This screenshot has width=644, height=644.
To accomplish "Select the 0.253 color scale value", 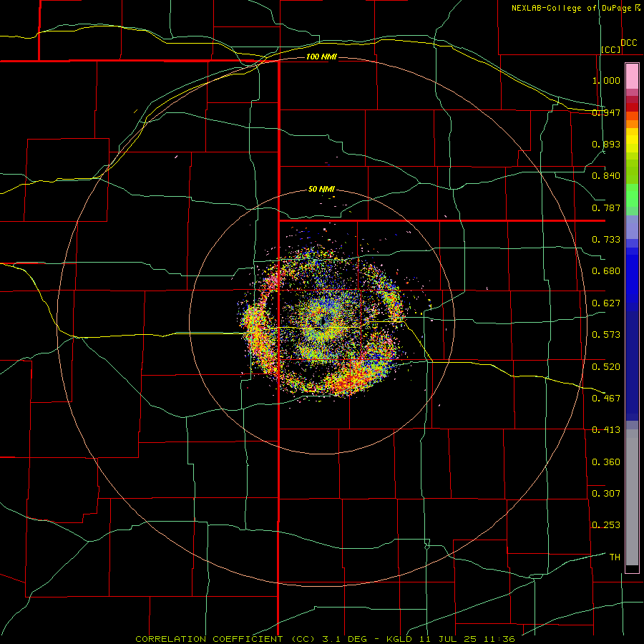I will tap(606, 525).
